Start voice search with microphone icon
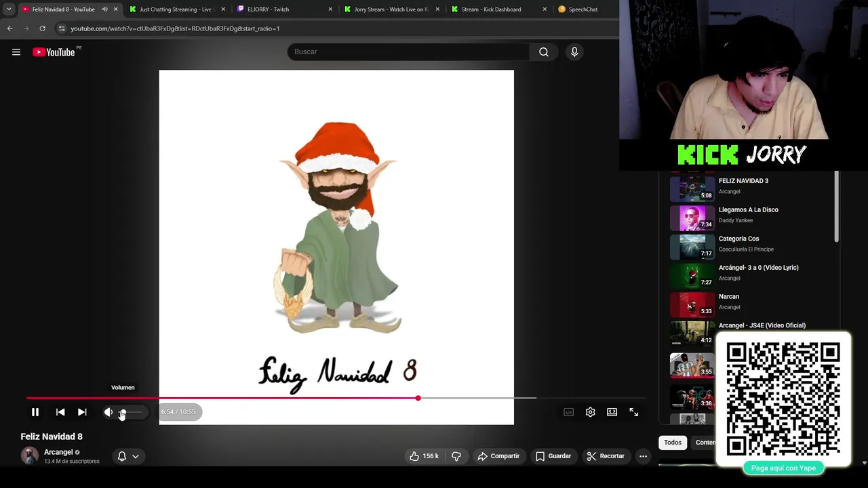Viewport: 868px width, 488px height. coord(574,52)
